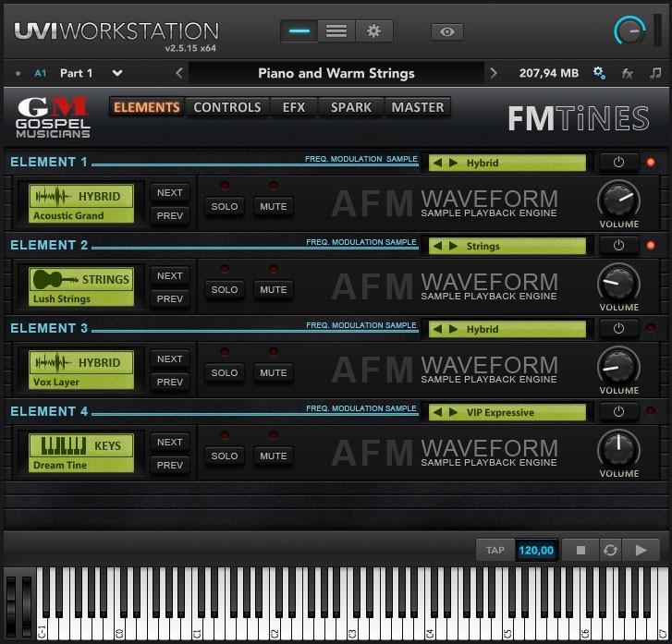Select next category for Element 1 Hybrid
Viewport: 672px width, 644px height.
tap(453, 163)
